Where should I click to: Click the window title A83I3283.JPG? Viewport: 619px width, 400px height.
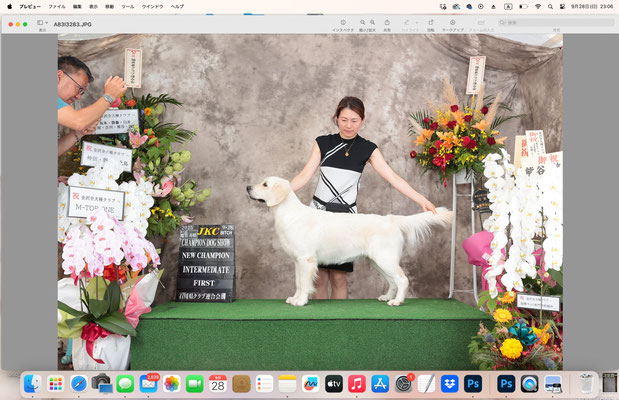[x=73, y=24]
